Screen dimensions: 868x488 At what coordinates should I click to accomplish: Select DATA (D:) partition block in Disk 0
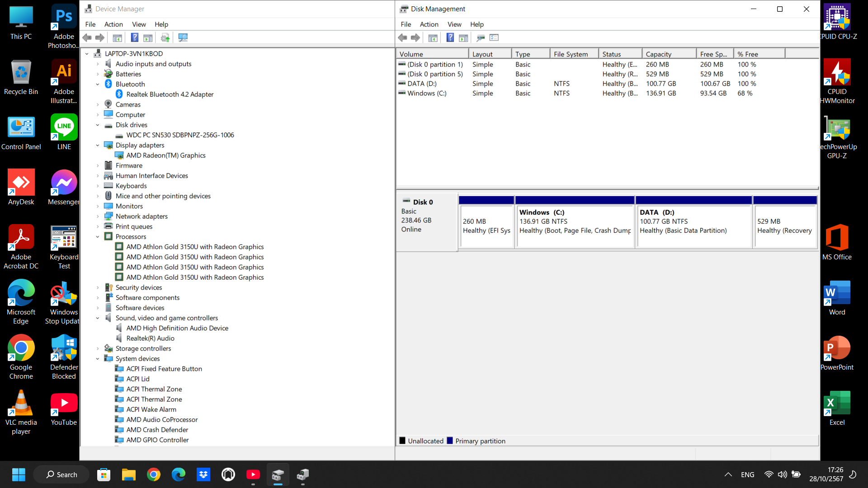coord(694,222)
